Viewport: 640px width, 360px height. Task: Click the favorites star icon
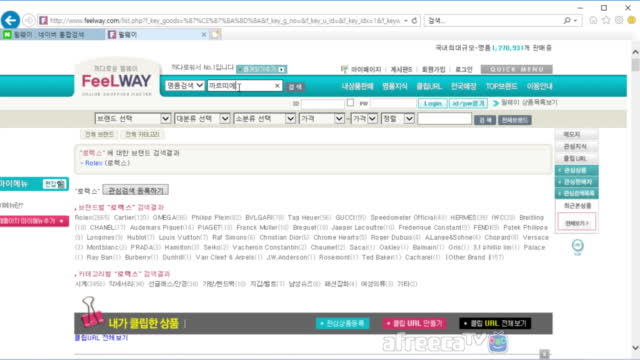coord(606,20)
